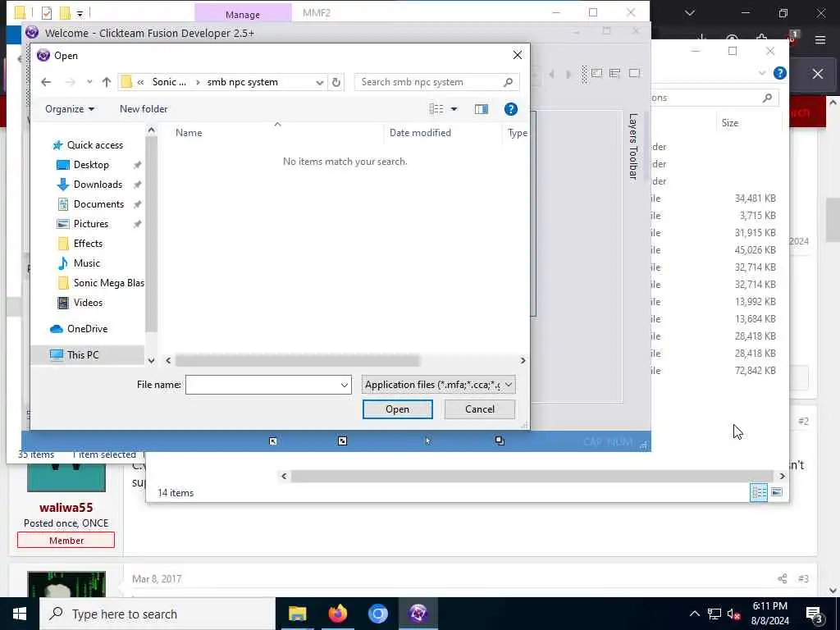Select OneDrive in the navigation pane
The image size is (840, 630).
tap(87, 329)
